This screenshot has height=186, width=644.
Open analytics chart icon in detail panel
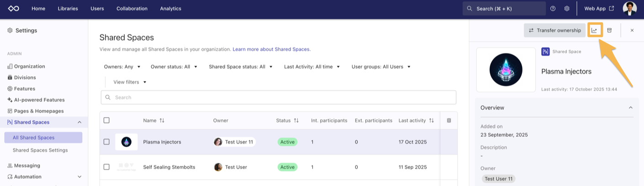[x=594, y=31]
